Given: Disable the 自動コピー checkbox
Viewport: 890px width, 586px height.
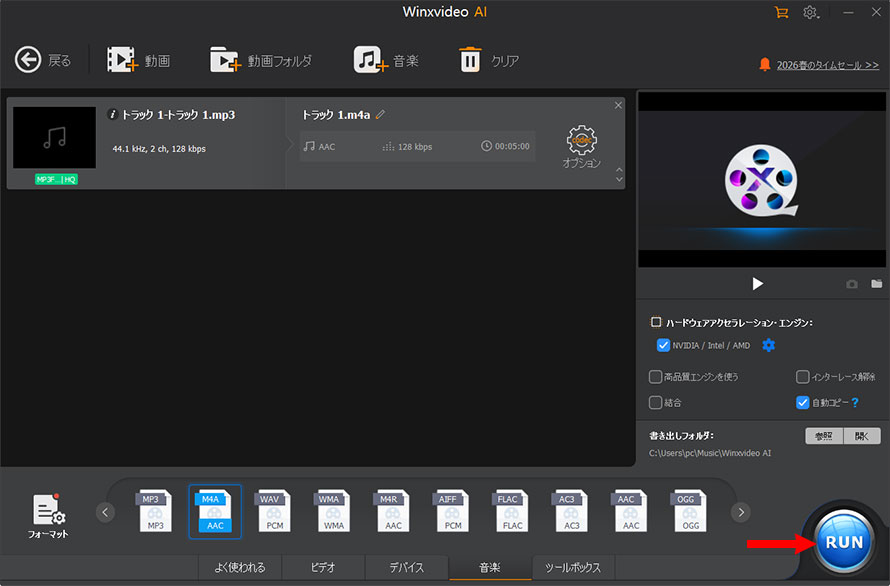Looking at the screenshot, I should coord(802,403).
